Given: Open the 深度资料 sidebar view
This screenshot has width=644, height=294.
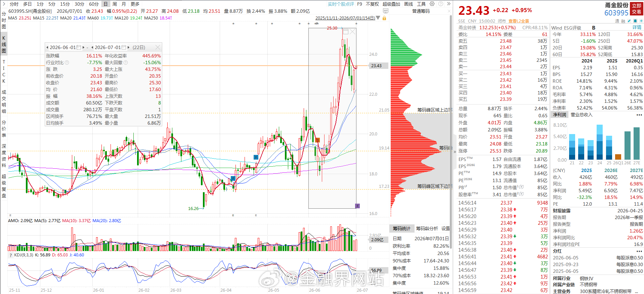Looking at the screenshot, I should pyautogui.click(x=4, y=155).
